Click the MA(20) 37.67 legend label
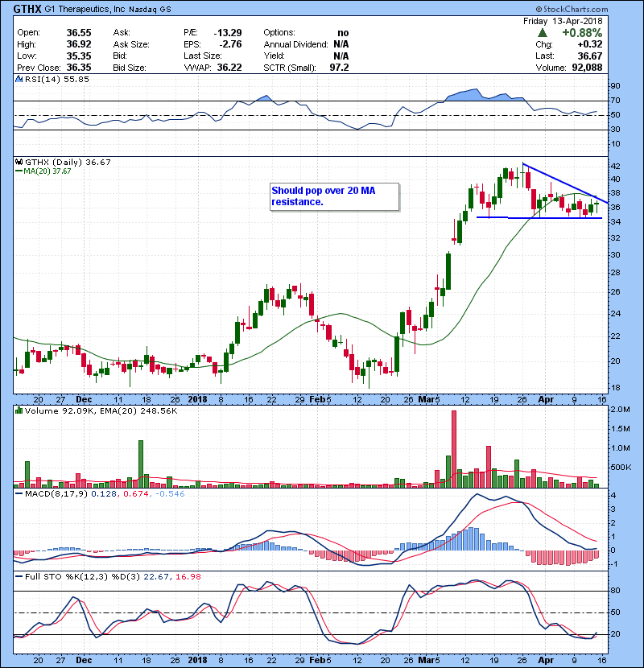This screenshot has width=644, height=668. [x=43, y=171]
